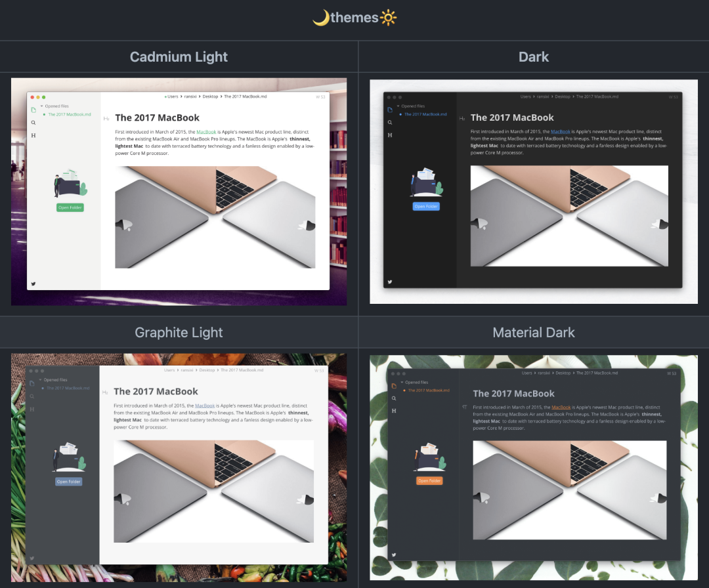Image resolution: width=709 pixels, height=588 pixels.
Task: Click the sun icon beside the themes title
Action: tap(389, 18)
